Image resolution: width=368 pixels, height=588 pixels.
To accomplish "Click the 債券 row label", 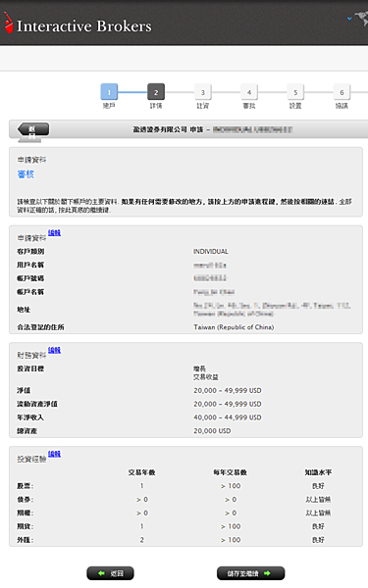I will pos(26,499).
